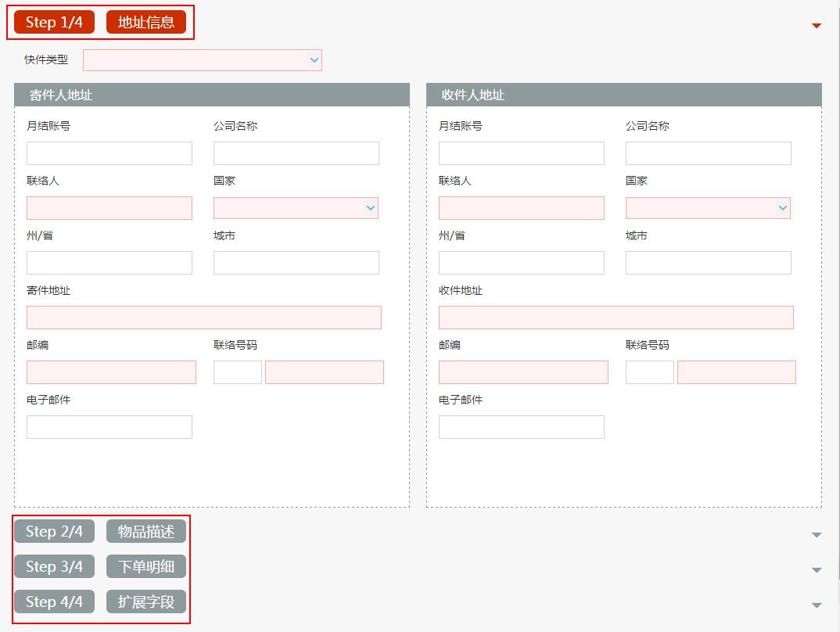840x632 pixels.
Task: Focus recipient 城市 input field
Action: pos(709,263)
